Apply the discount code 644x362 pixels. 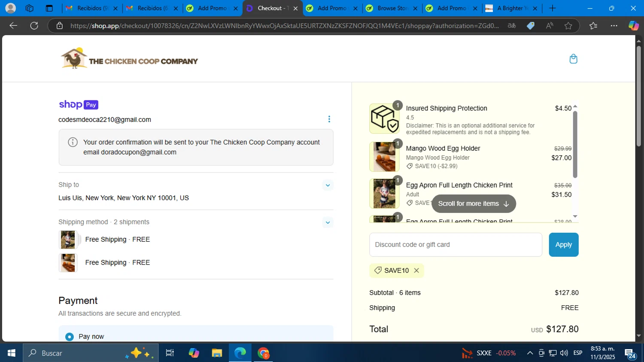(563, 245)
